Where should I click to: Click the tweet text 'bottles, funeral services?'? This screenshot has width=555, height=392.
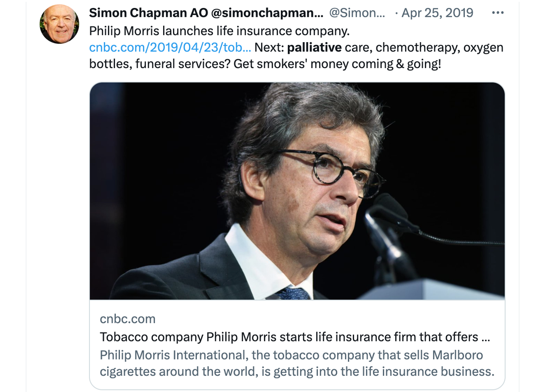click(x=159, y=64)
